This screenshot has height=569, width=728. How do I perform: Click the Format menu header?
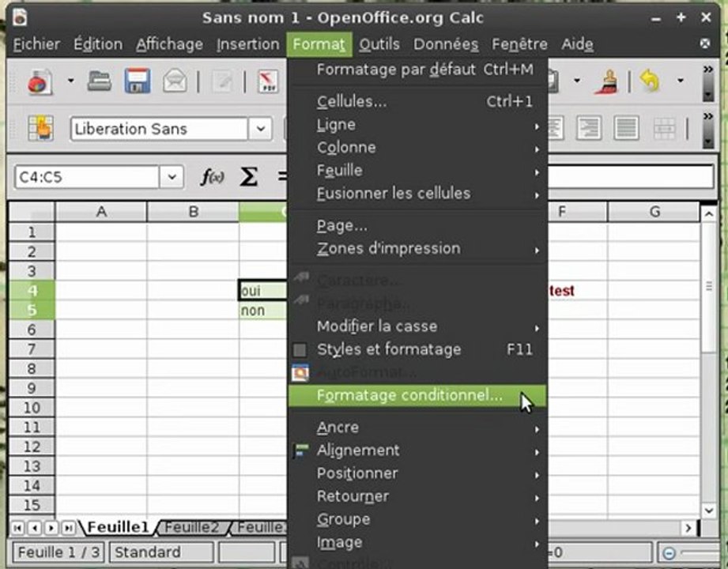point(319,44)
